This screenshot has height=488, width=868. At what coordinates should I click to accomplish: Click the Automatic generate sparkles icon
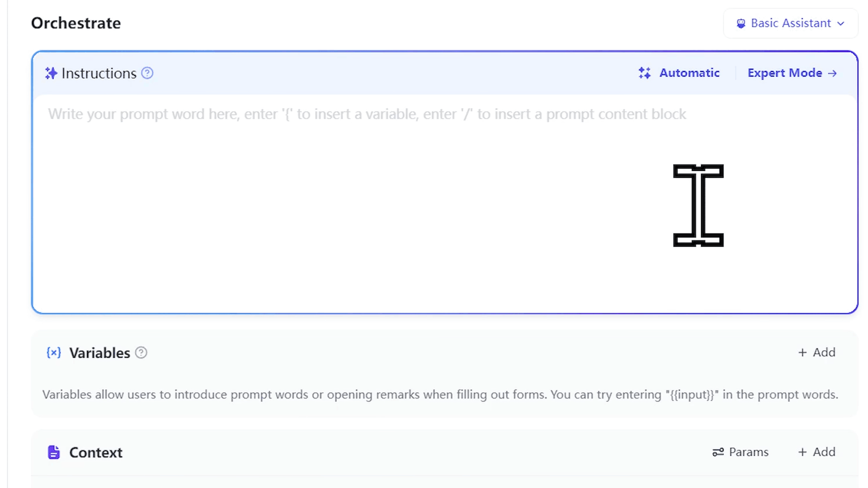(645, 73)
